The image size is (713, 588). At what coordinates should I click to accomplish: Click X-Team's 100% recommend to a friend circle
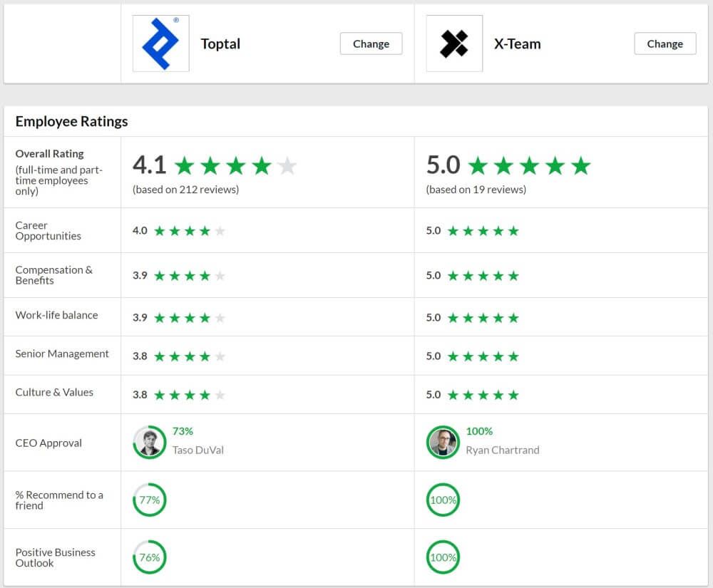pos(443,500)
